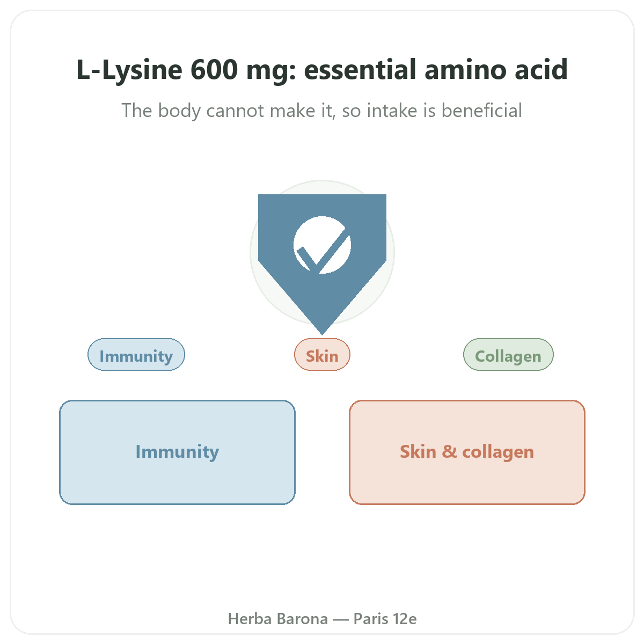The image size is (644, 644).
Task: Click the 'Immunity' label inside blue card
Action: click(x=177, y=452)
